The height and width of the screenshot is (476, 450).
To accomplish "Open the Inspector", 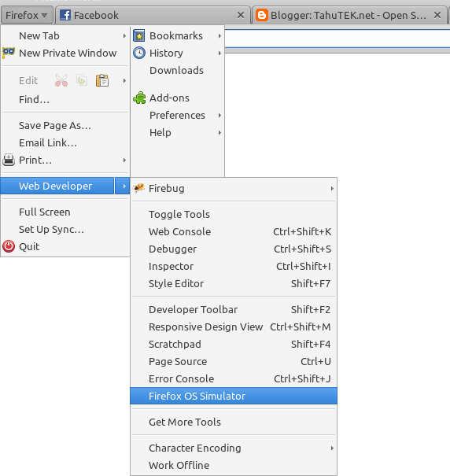I will tap(234, 266).
